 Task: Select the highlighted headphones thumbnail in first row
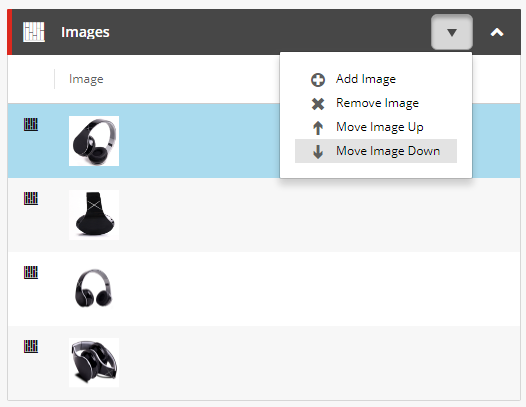[94, 141]
